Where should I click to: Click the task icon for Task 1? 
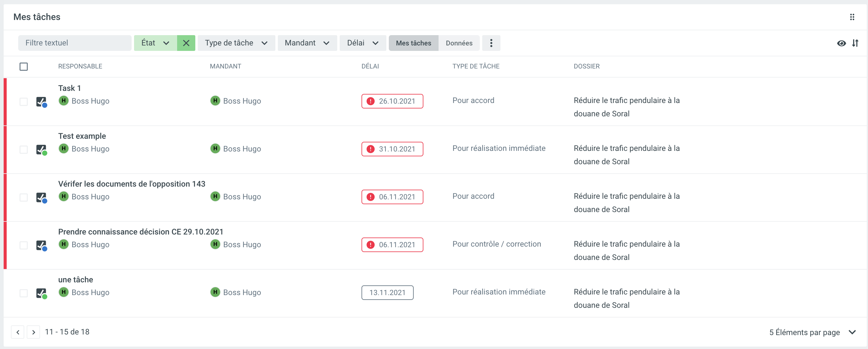[x=41, y=101]
